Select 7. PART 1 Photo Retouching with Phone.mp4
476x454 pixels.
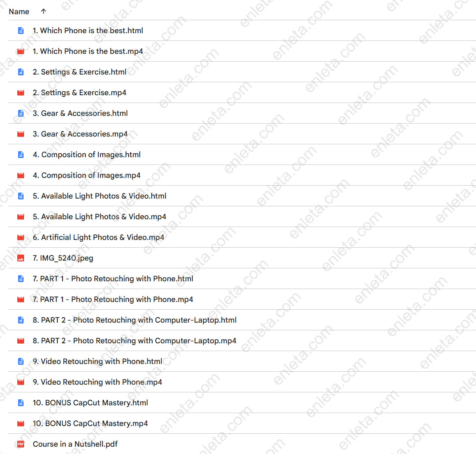tap(113, 299)
